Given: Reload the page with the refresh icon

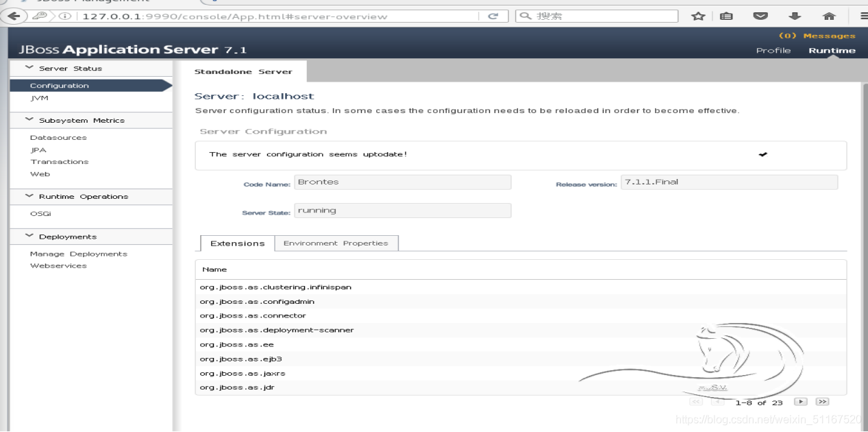Looking at the screenshot, I should coord(493,16).
